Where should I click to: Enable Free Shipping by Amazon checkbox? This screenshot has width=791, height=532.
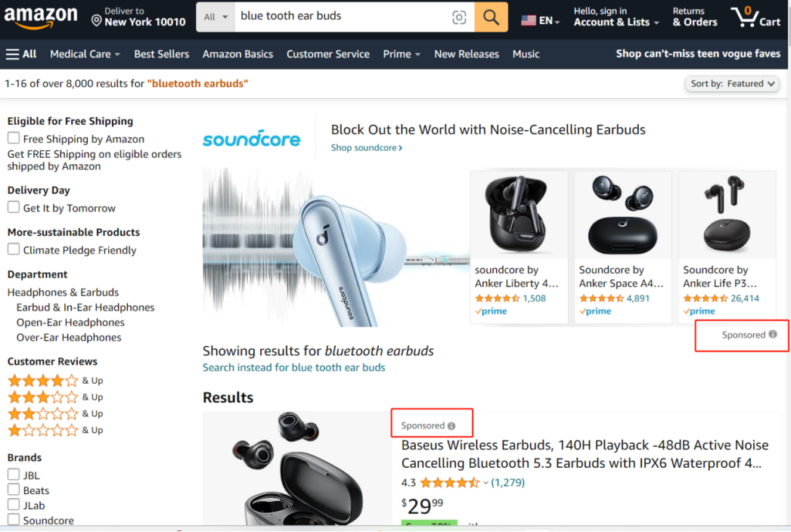pos(14,138)
